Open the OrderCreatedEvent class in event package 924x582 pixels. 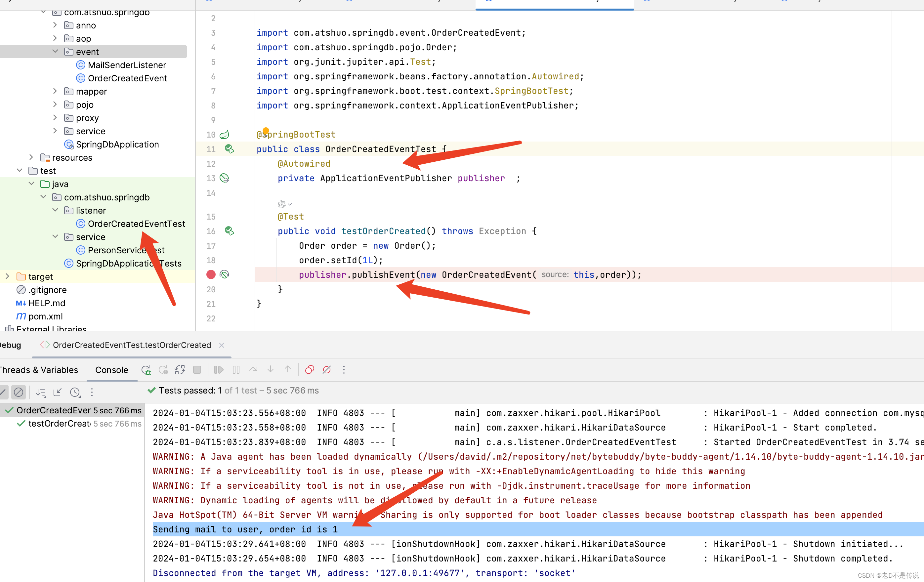tap(127, 78)
